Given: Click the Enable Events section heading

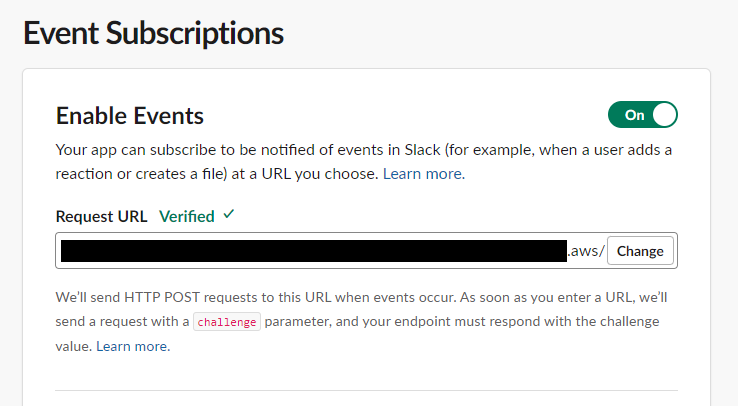Looking at the screenshot, I should (129, 116).
